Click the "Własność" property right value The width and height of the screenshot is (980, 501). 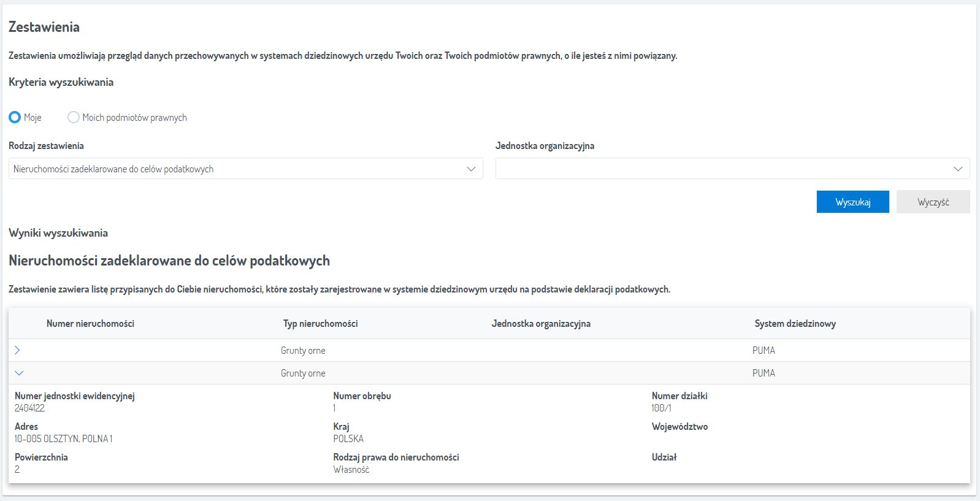(x=351, y=470)
